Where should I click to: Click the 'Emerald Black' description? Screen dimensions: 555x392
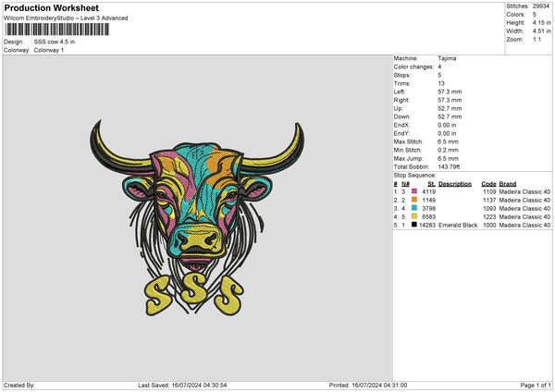coord(458,225)
